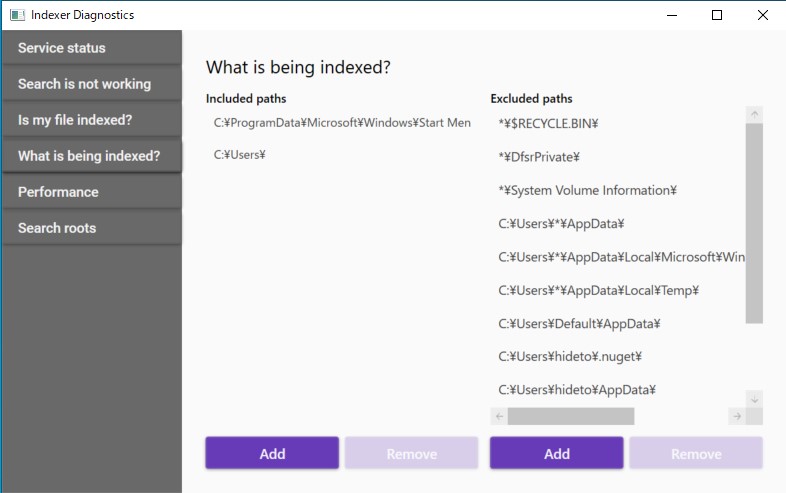Open the Search roots page

tap(91, 228)
